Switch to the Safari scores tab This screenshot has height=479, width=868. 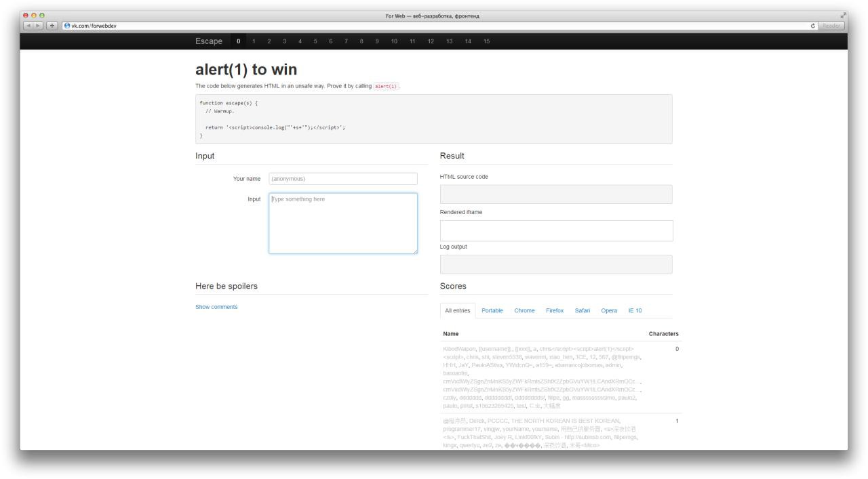coord(583,310)
